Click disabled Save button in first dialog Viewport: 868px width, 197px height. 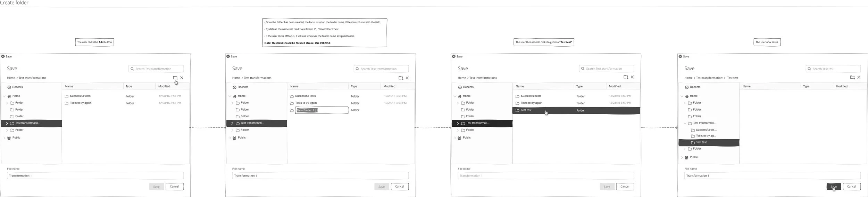156,187
